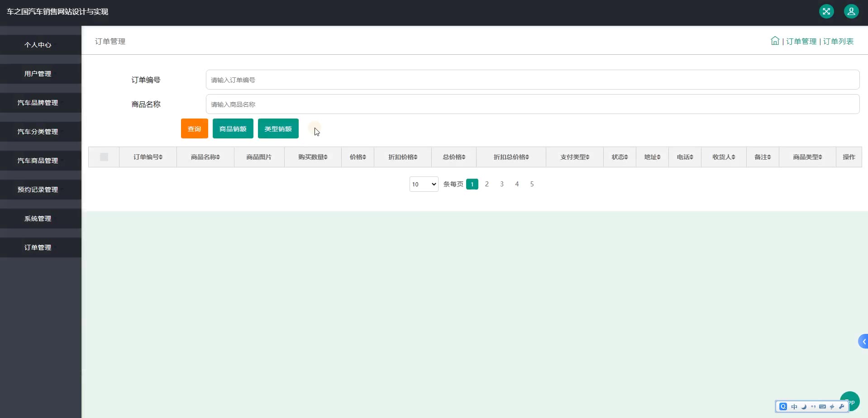Click the 操作 column header
This screenshot has width=868, height=418.
click(849, 157)
